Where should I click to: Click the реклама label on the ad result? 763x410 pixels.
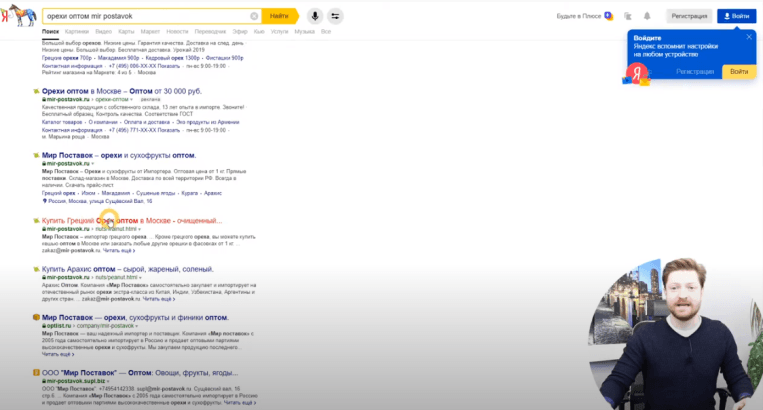[150, 99]
